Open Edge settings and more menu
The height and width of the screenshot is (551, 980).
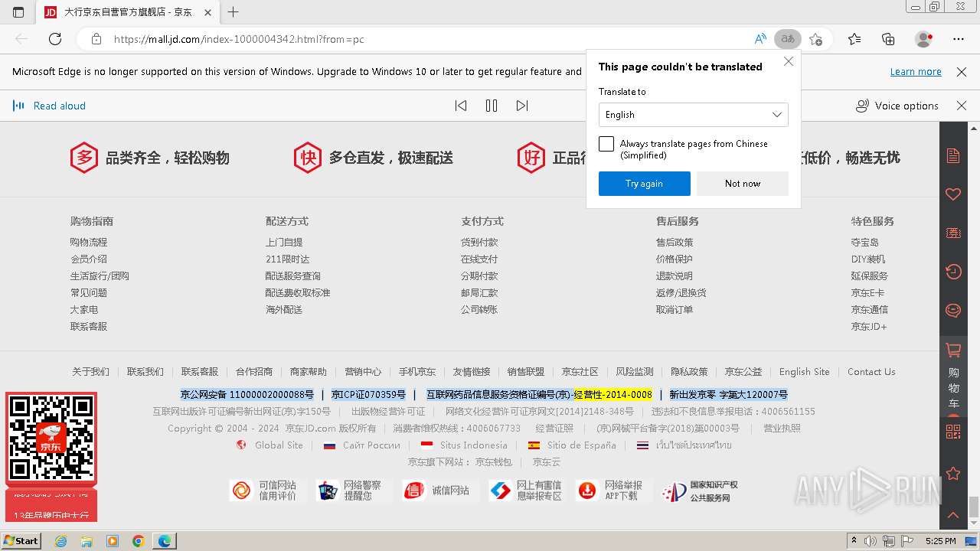pyautogui.click(x=959, y=39)
